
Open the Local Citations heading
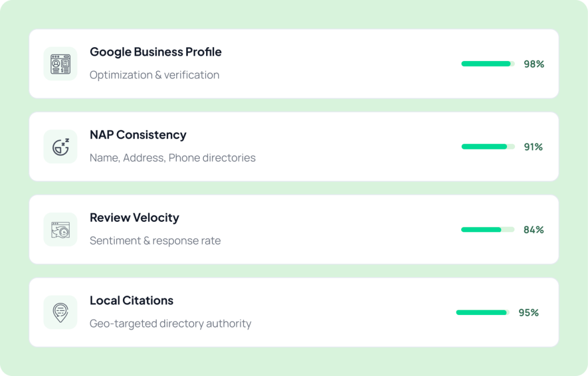click(131, 301)
